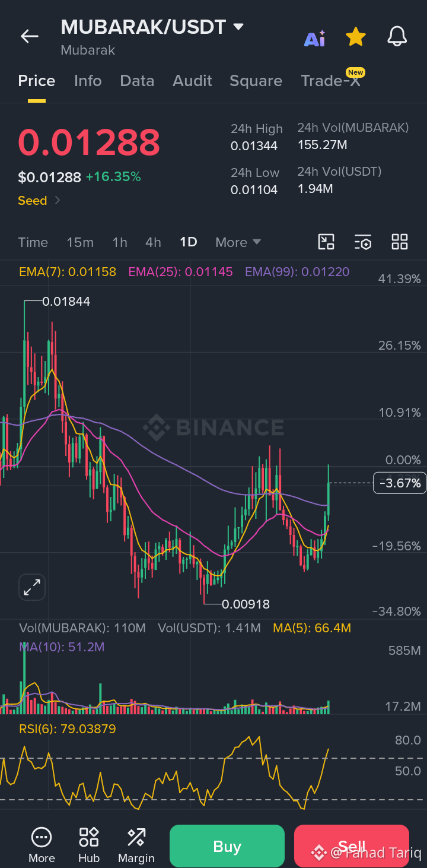Tap the RSI(6) indicator label
The width and height of the screenshot is (427, 868).
(68, 728)
